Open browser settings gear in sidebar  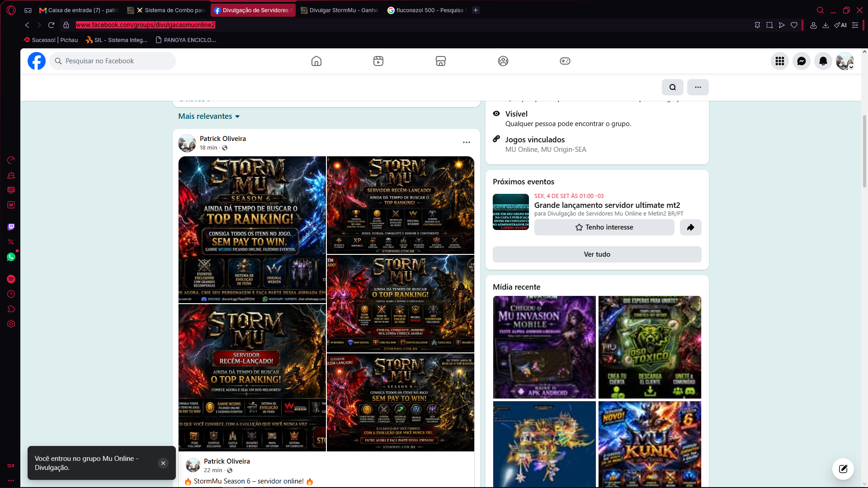[x=11, y=324]
